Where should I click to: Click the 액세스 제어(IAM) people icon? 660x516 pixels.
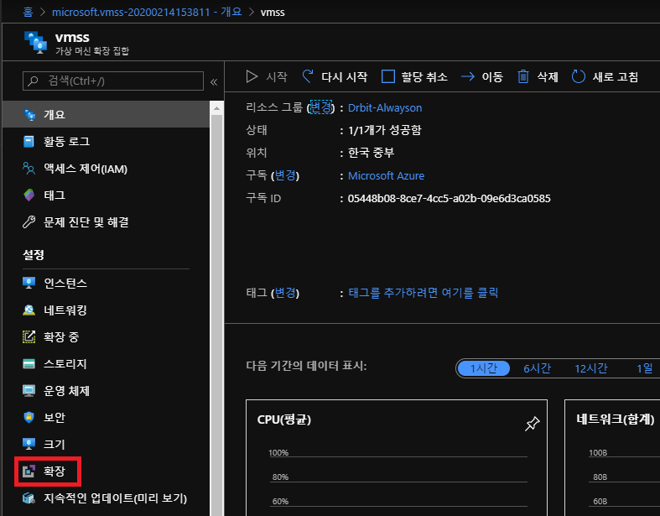[29, 168]
